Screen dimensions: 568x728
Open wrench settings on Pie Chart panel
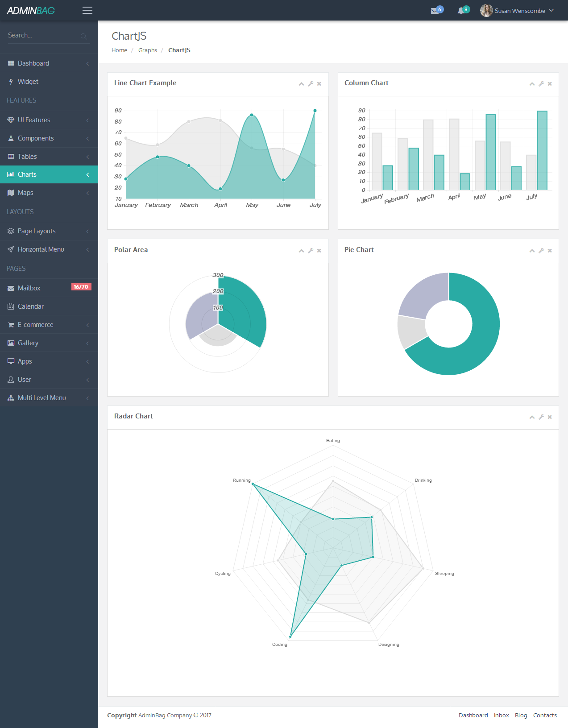(541, 251)
